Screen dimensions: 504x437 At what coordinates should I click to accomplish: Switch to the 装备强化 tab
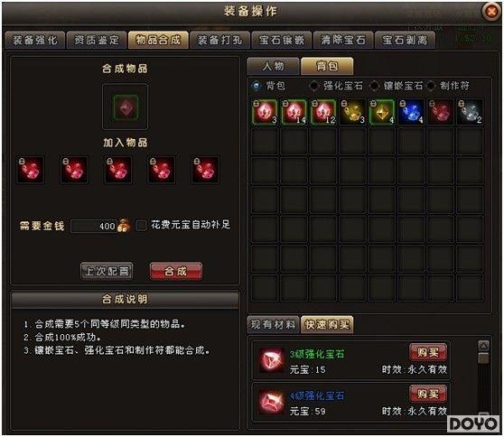[34, 40]
